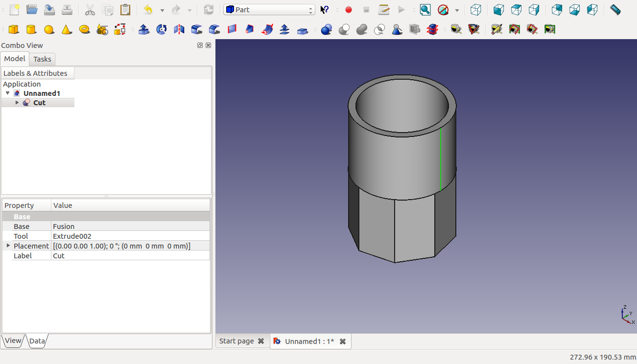This screenshot has width=637, height=364.
Task: Switch to the Tasks tab
Action: (42, 59)
